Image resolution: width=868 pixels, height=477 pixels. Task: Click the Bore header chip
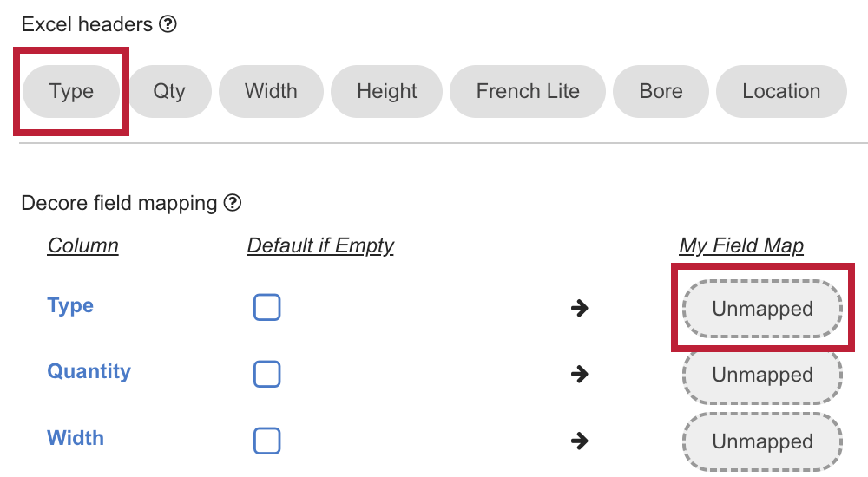[661, 91]
